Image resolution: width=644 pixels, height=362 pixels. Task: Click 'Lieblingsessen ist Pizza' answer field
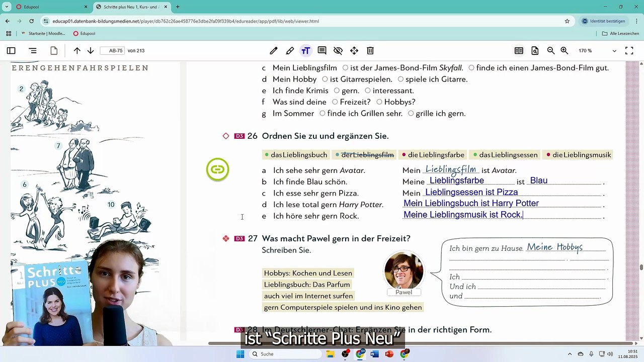[x=512, y=193]
